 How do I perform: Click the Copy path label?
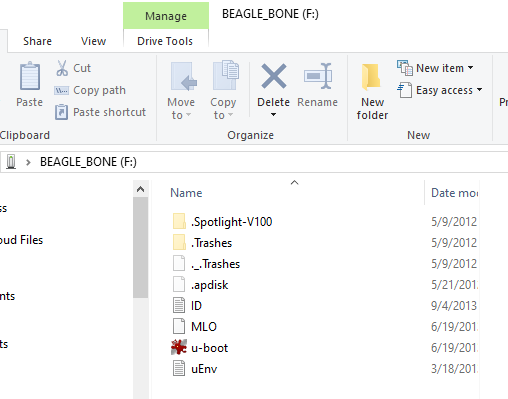(x=99, y=90)
